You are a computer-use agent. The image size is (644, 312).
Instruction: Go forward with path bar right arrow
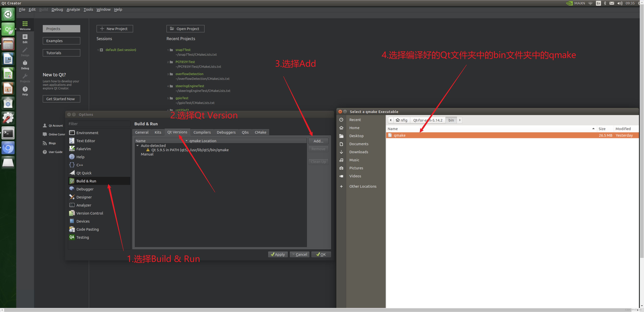coord(460,120)
